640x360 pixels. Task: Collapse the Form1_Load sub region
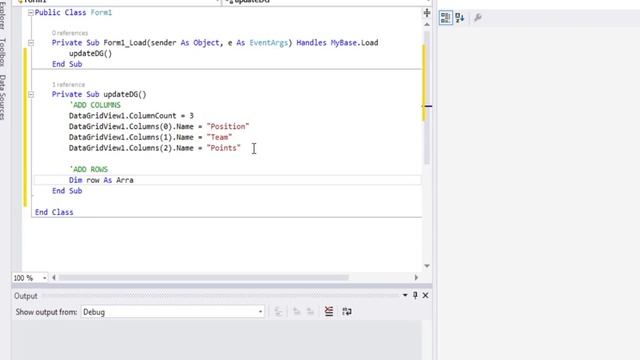coord(31,43)
